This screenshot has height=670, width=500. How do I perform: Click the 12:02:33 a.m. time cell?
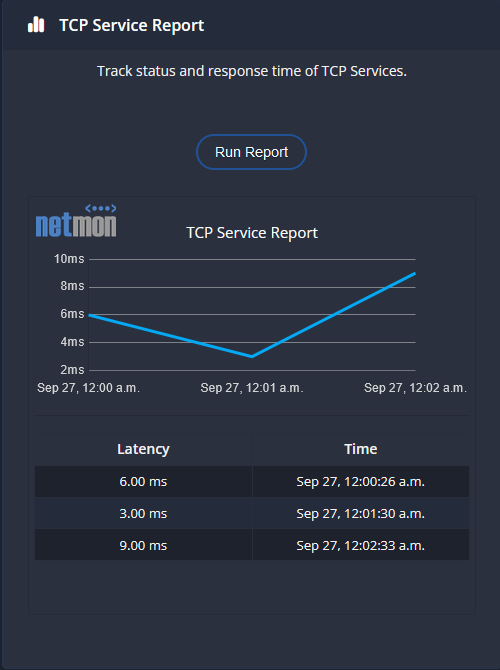point(361,545)
